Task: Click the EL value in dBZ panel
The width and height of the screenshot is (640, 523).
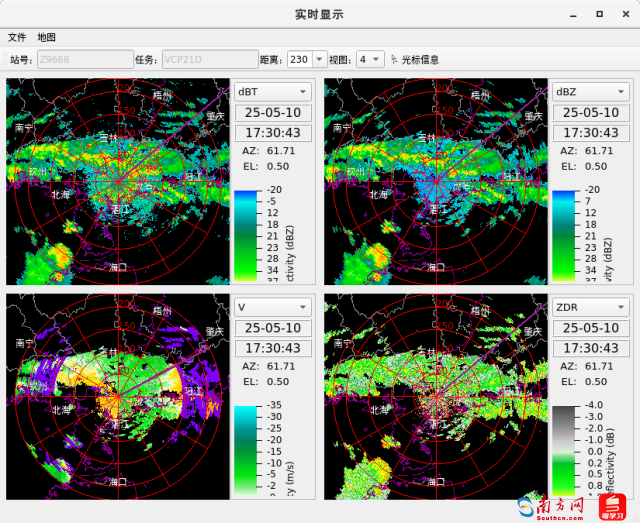Action: tap(596, 167)
